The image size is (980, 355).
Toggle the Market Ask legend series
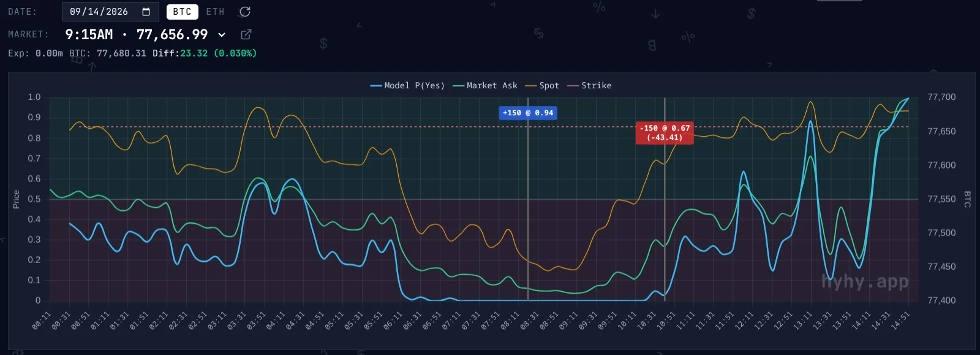click(x=485, y=85)
